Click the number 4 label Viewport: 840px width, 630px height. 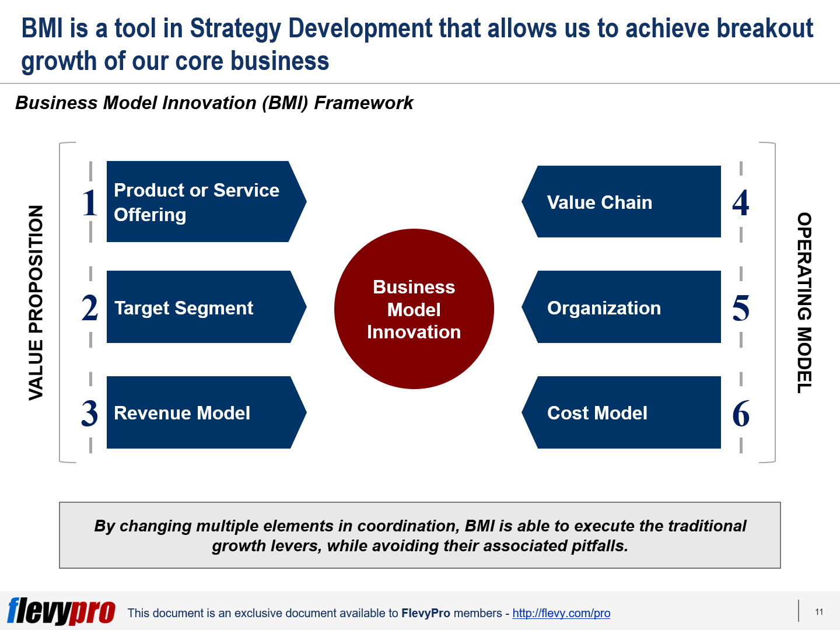741,203
